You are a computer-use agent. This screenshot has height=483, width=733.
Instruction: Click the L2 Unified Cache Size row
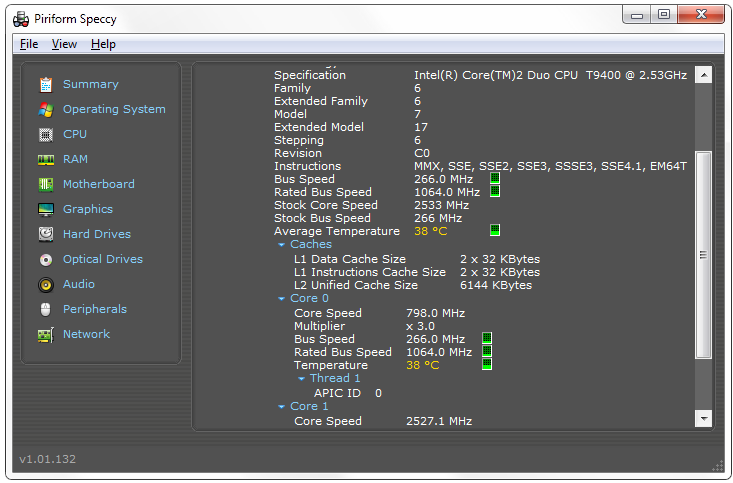click(x=413, y=285)
